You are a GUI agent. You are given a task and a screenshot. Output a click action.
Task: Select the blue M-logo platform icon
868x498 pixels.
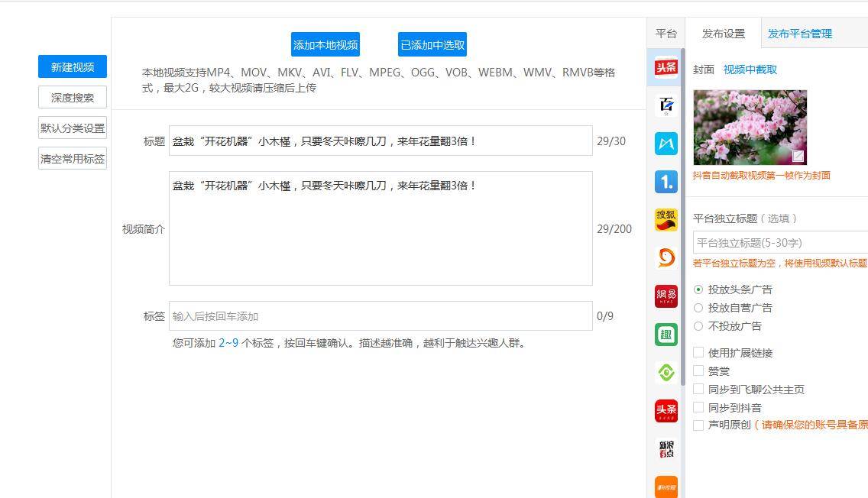666,144
